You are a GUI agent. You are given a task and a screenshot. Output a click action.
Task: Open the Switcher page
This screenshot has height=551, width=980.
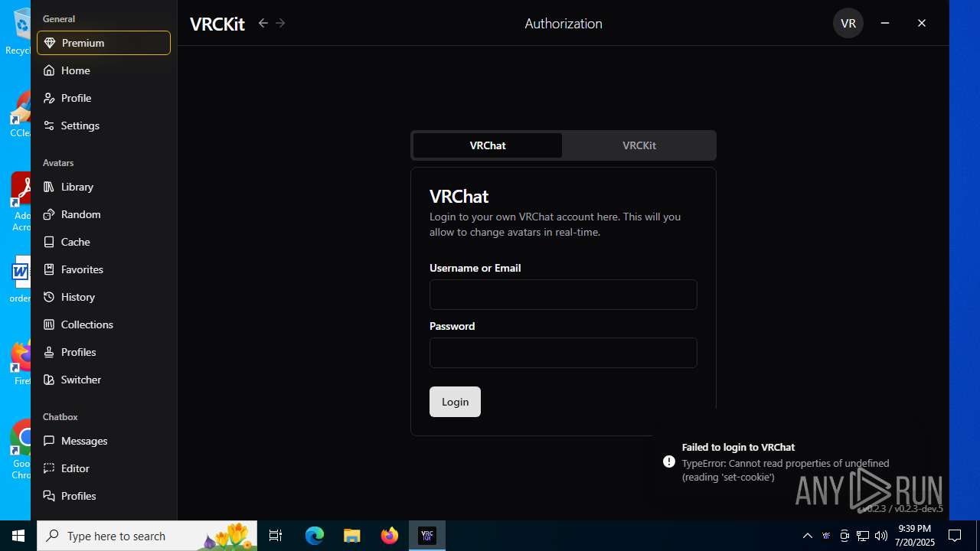(103, 380)
